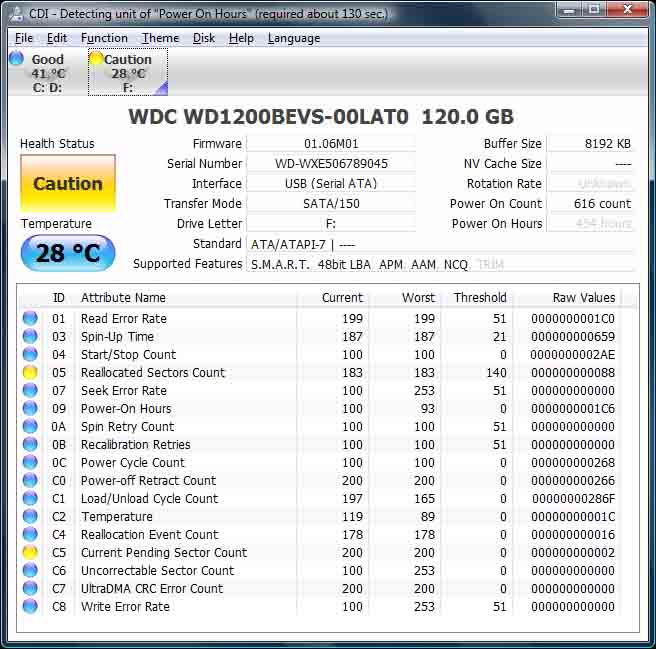The image size is (656, 649).
Task: Click the Firmware value 01.06M01
Action: [331, 144]
